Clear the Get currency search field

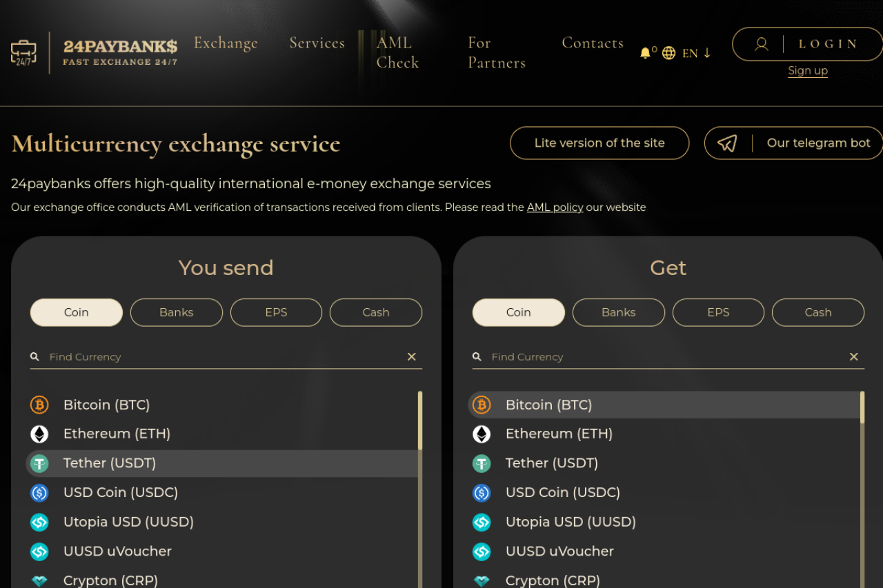[854, 356]
